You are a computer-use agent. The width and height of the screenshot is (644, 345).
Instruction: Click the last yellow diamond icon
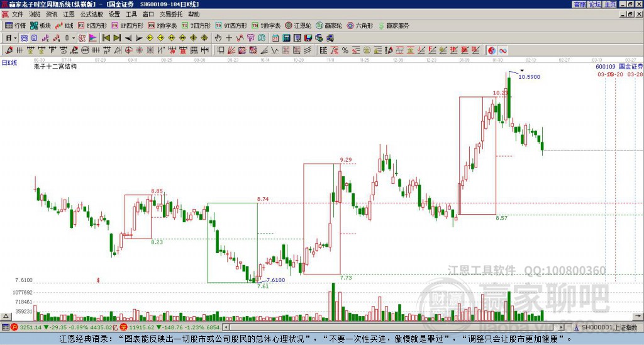[204, 38]
